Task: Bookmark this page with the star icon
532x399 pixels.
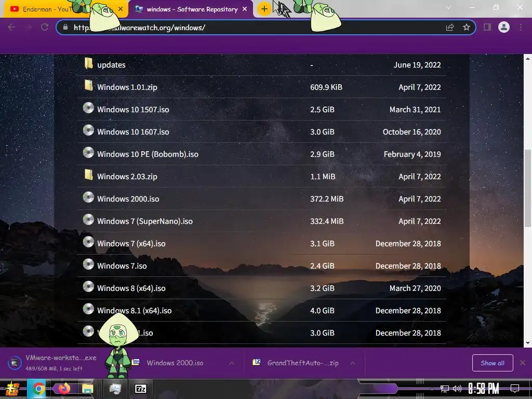Action: pos(467,27)
